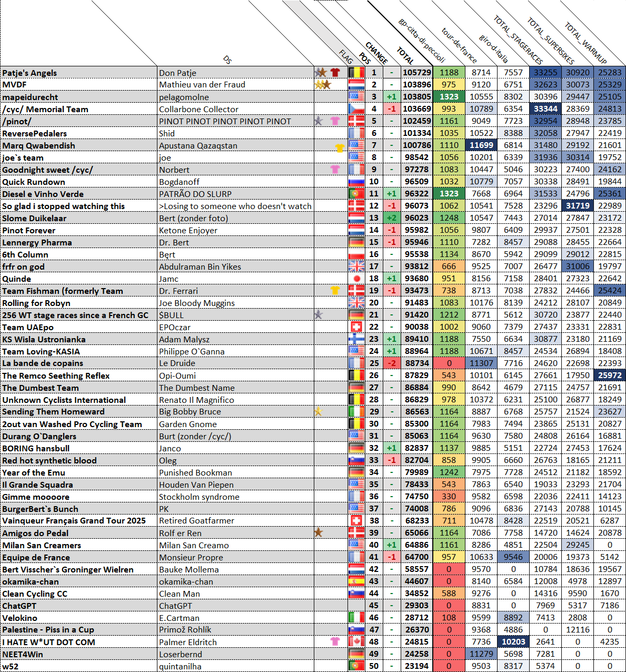Click the Japan flag beside Quinde

click(x=356, y=279)
